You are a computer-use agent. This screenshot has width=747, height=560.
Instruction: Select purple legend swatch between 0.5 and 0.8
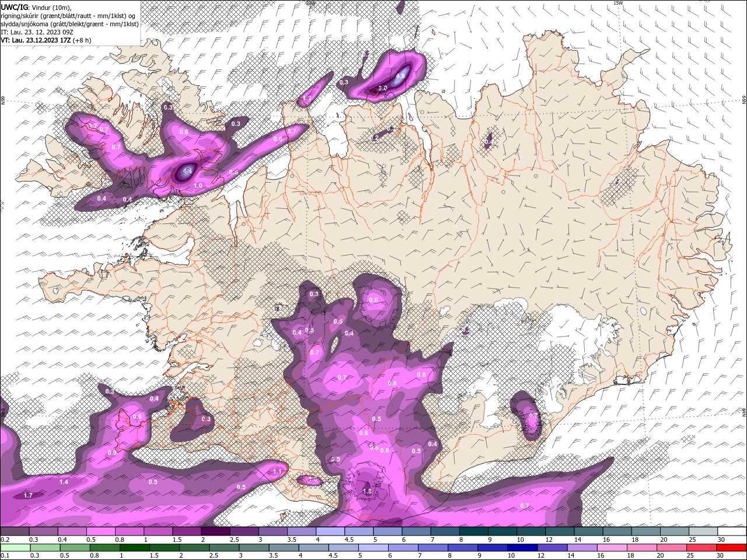[x=100, y=531]
